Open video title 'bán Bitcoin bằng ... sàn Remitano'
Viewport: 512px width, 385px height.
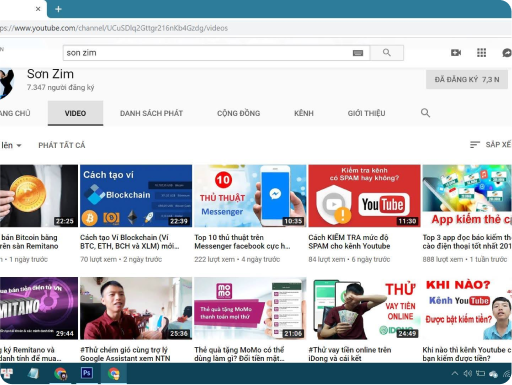29,242
